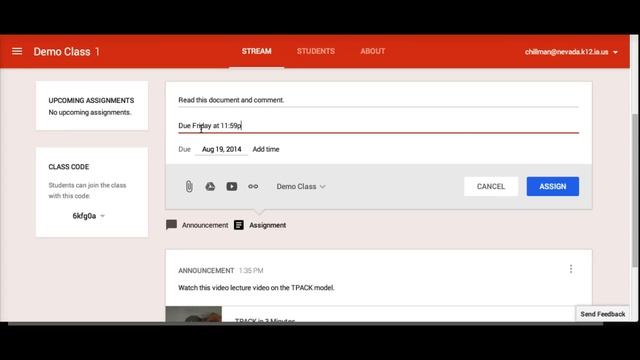Open the About tab
Viewport: 640px width, 360px height.
pyautogui.click(x=373, y=51)
